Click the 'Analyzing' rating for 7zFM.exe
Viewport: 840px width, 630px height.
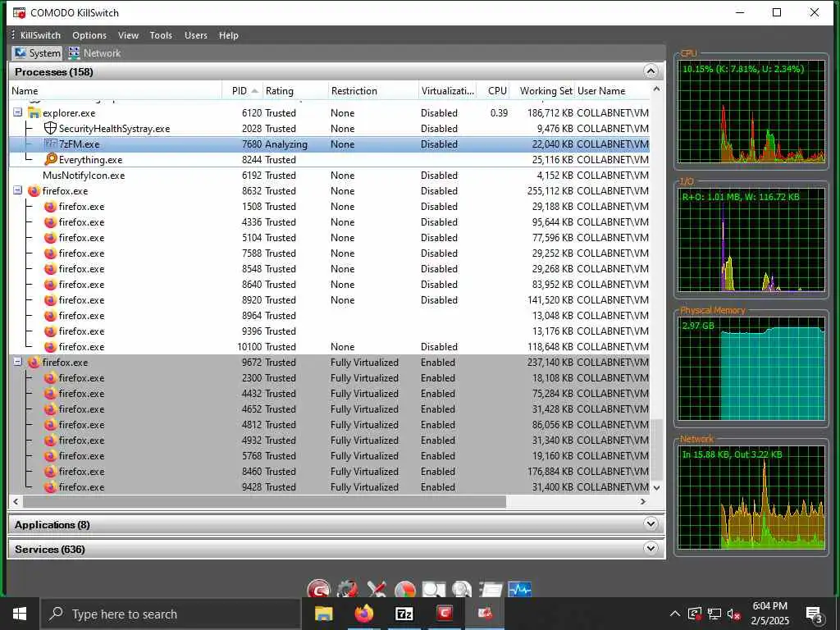[x=286, y=144]
